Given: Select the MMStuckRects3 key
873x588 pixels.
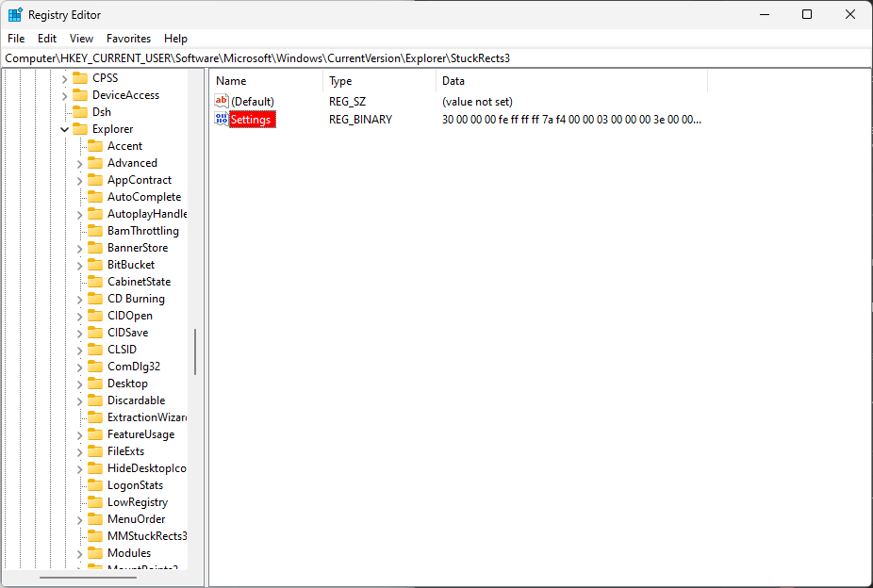Looking at the screenshot, I should (147, 536).
